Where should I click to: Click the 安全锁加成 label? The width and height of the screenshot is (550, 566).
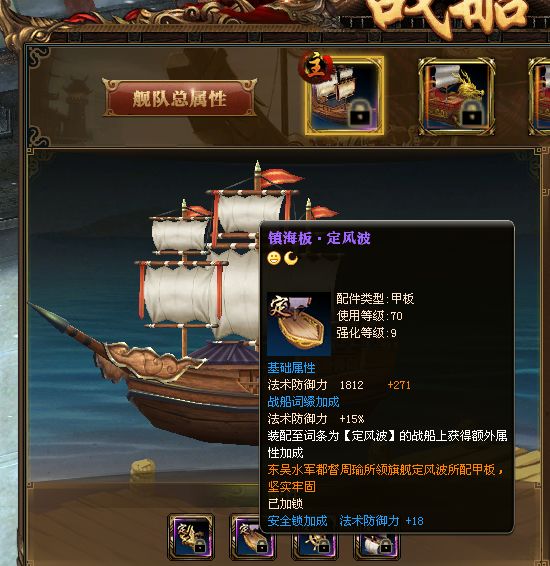click(x=297, y=521)
